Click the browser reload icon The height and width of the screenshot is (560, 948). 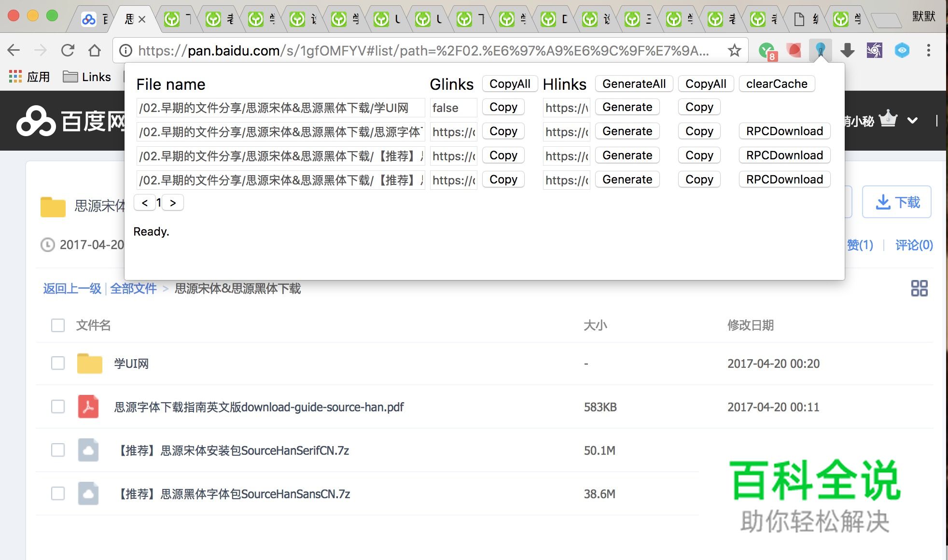click(x=68, y=50)
